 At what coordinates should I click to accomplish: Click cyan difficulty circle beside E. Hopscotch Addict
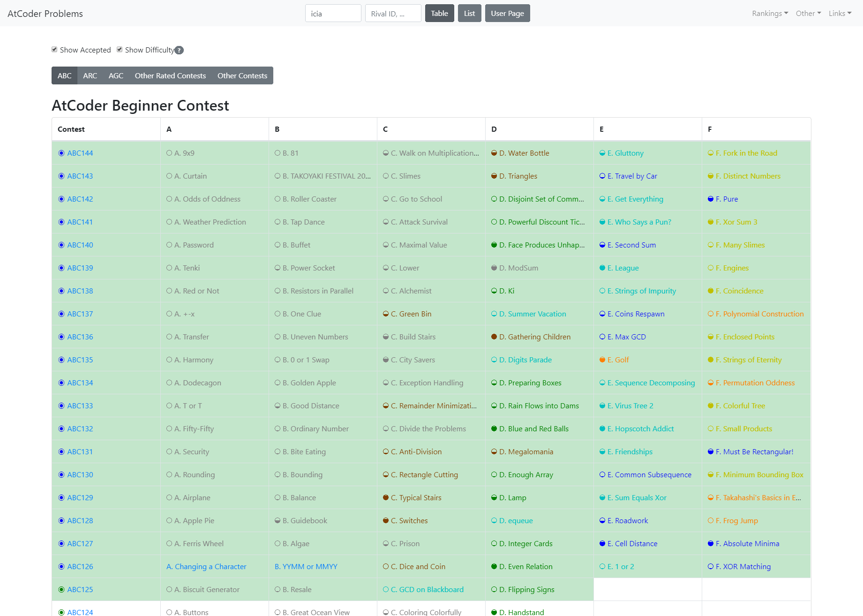click(602, 429)
